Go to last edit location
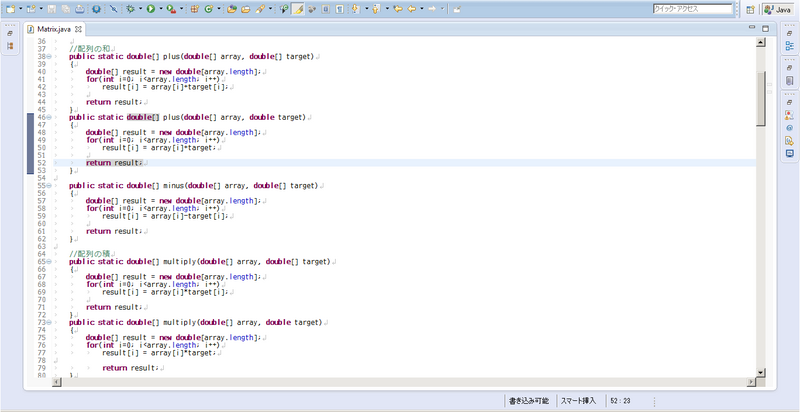 (x=398, y=9)
